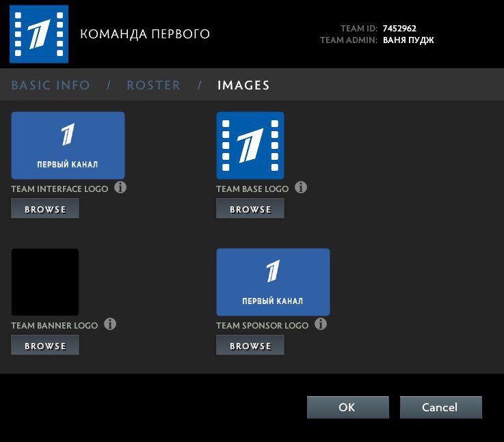This screenshot has width=504, height=442.
Task: Browse for a Team Base Logo
Action: pyautogui.click(x=250, y=208)
